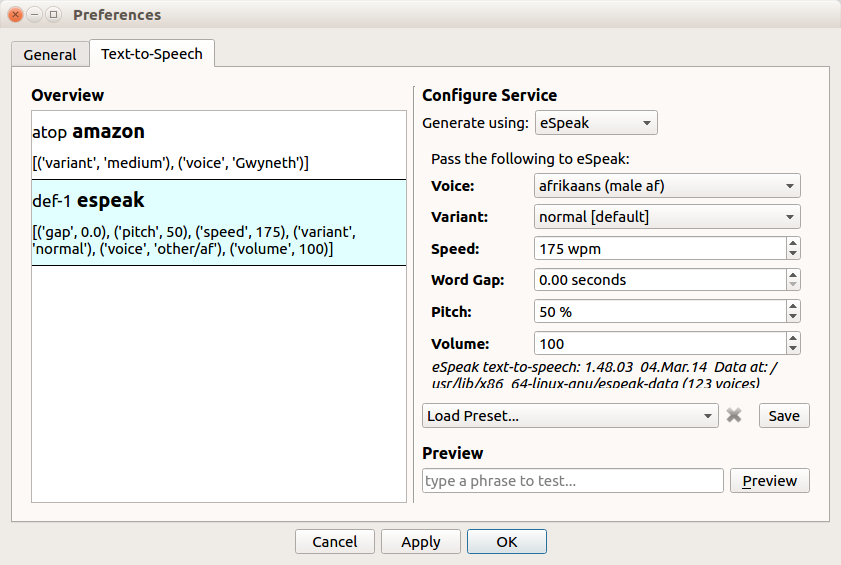Image resolution: width=841 pixels, height=565 pixels.
Task: Decrease the Volume with down arrow
Action: coord(793,349)
